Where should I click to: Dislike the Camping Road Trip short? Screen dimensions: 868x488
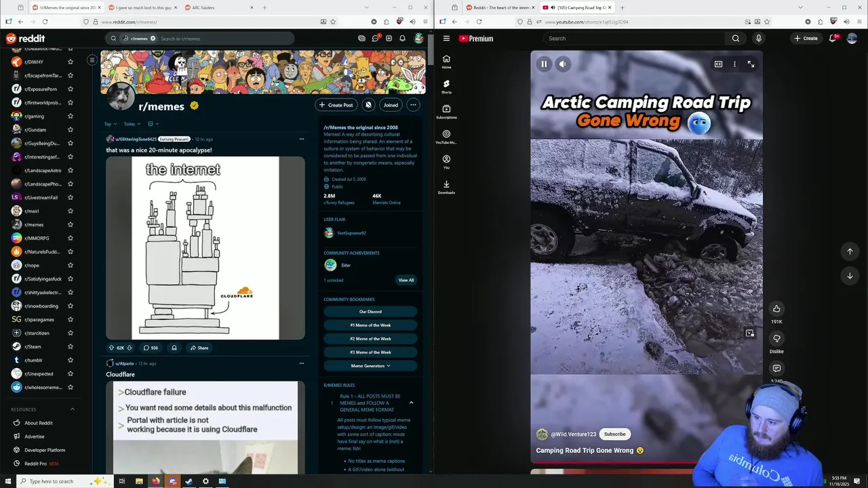[x=776, y=338]
